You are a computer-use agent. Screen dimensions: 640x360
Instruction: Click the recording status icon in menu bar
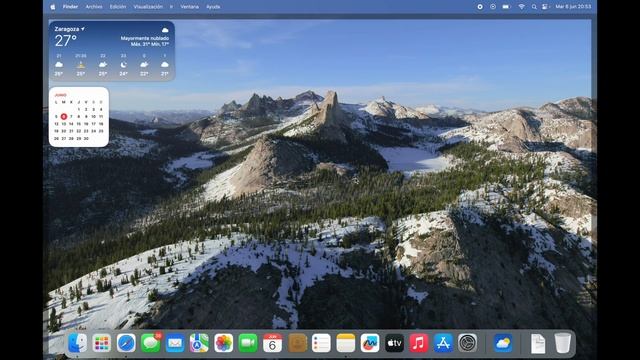click(x=480, y=7)
